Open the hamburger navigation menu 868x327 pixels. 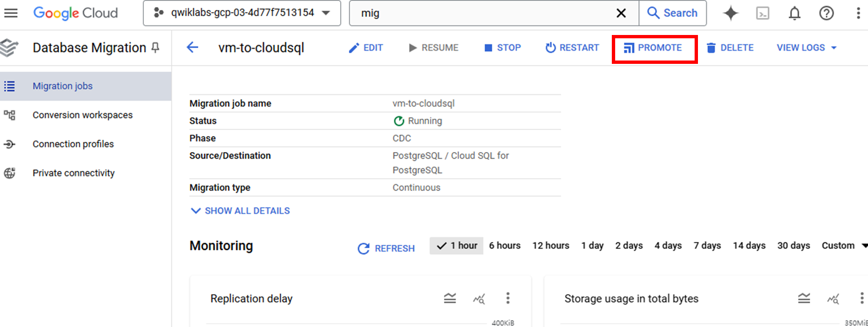tap(11, 13)
